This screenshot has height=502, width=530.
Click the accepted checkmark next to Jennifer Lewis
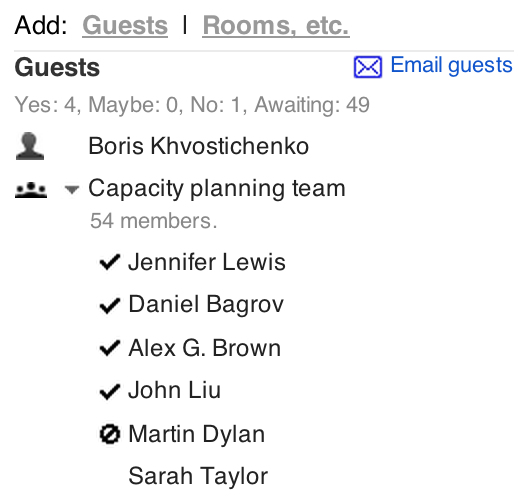(x=110, y=262)
